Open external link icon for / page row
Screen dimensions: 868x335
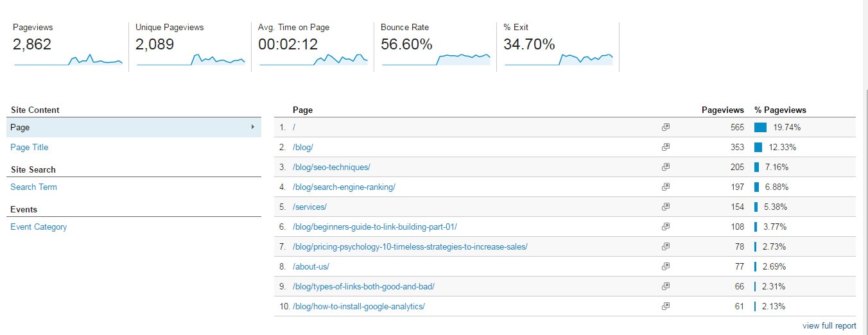pos(666,127)
